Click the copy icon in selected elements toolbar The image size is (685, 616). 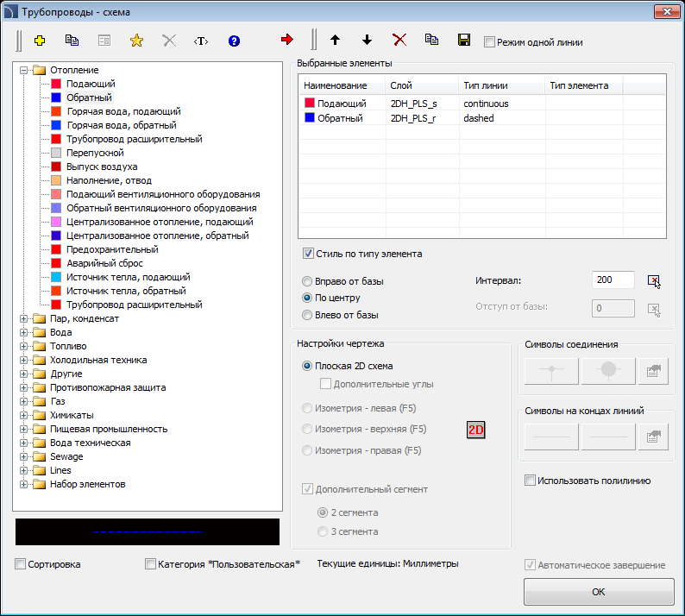(x=431, y=40)
